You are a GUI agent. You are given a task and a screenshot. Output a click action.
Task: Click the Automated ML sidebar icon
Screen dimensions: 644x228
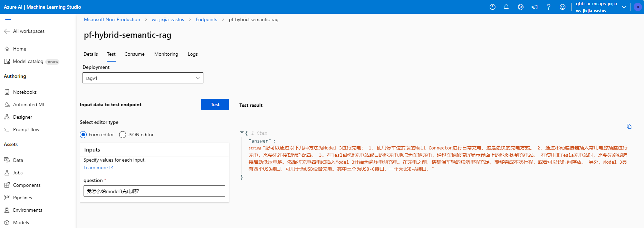pyautogui.click(x=7, y=104)
